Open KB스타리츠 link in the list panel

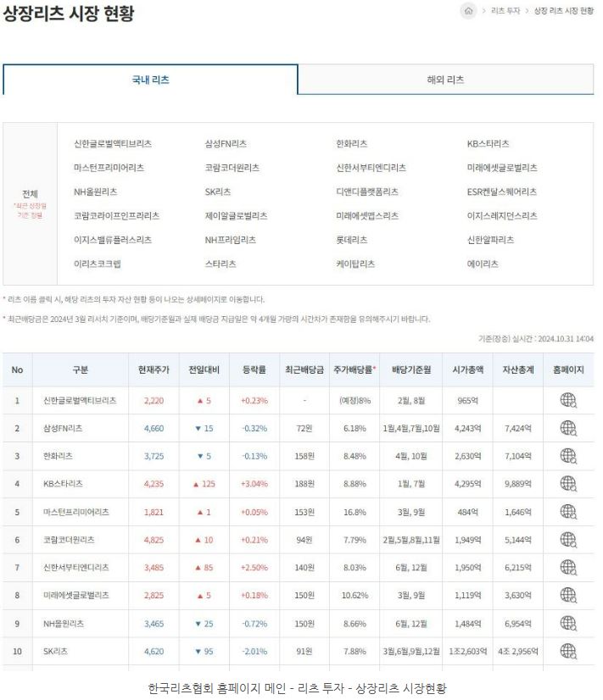click(488, 144)
